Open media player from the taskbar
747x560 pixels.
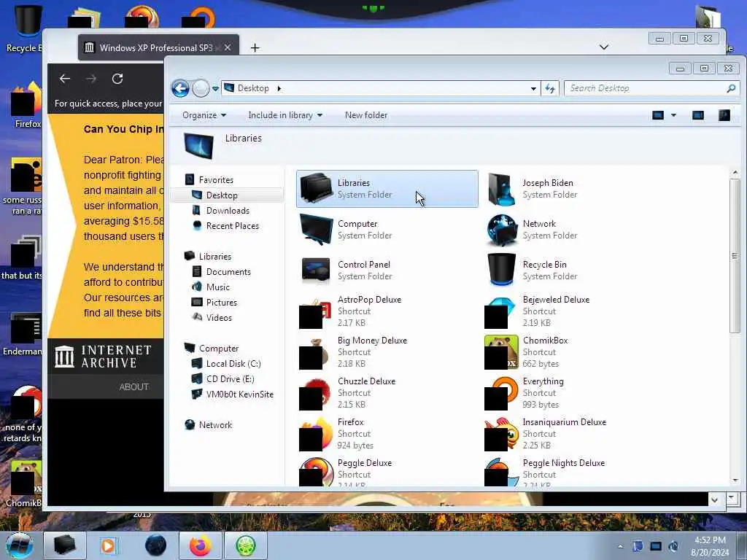tap(109, 545)
